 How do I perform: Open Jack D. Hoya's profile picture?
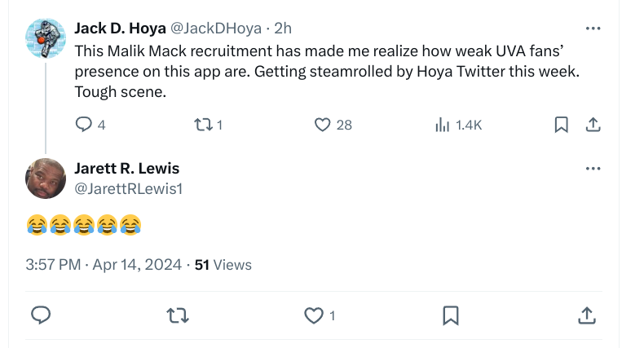46,37
